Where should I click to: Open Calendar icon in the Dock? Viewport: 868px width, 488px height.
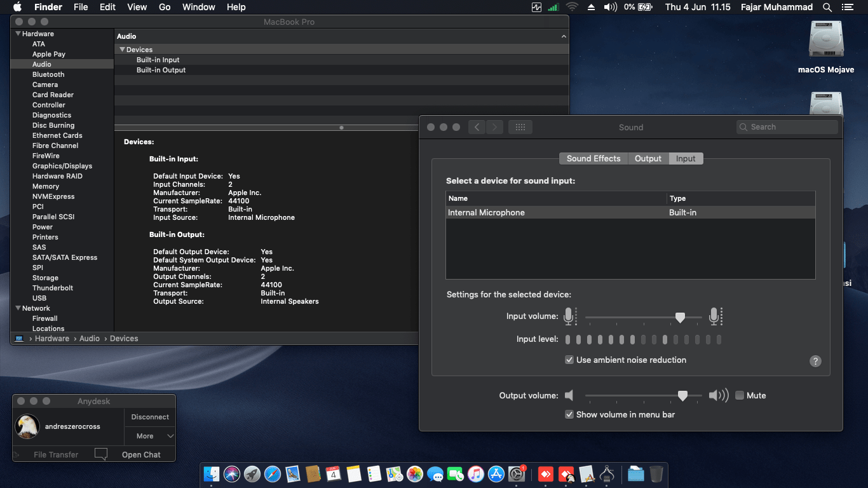pyautogui.click(x=333, y=474)
